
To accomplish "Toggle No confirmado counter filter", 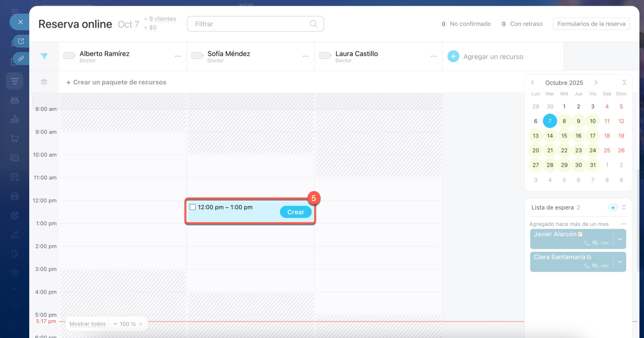I will [x=465, y=24].
